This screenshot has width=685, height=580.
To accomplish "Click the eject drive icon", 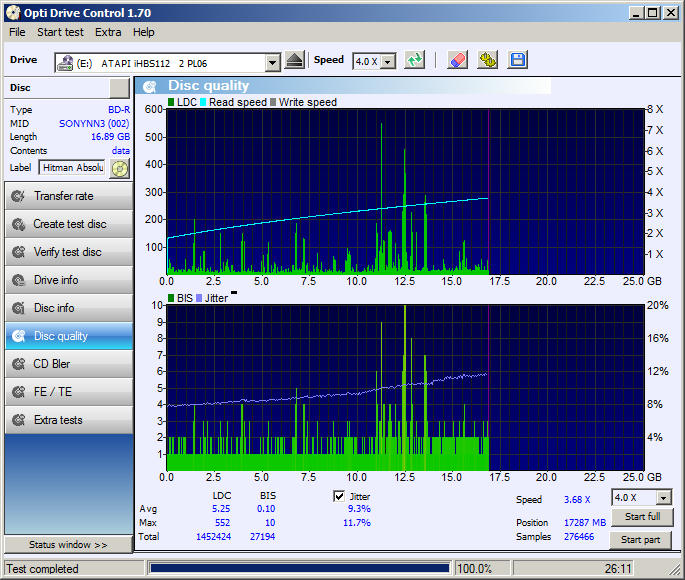I will point(294,60).
